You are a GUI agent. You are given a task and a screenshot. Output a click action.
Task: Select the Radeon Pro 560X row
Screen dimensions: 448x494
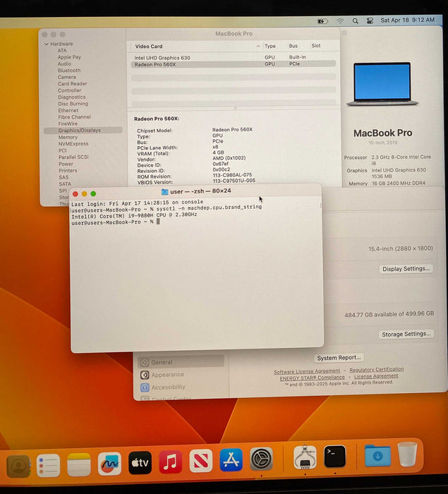[233, 64]
